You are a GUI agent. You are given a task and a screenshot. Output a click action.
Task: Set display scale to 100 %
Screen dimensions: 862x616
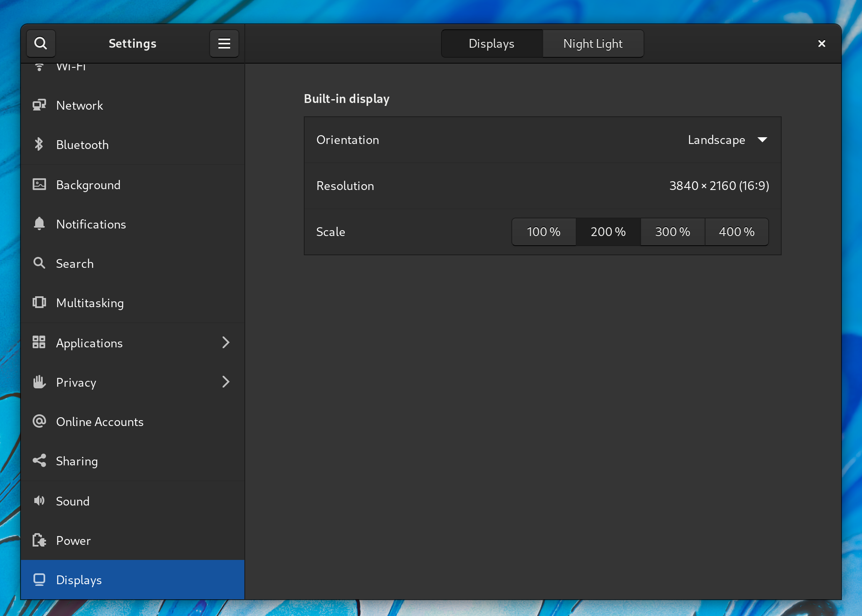pyautogui.click(x=544, y=231)
